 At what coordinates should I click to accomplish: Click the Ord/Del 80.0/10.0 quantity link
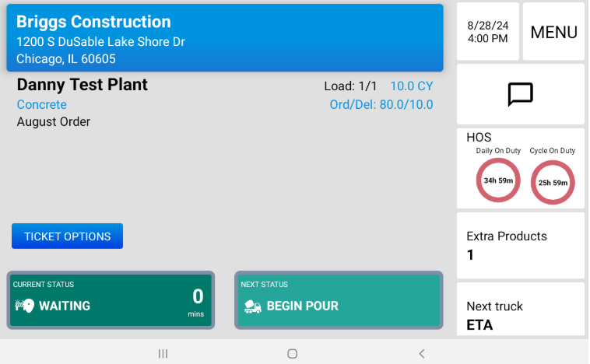381,105
